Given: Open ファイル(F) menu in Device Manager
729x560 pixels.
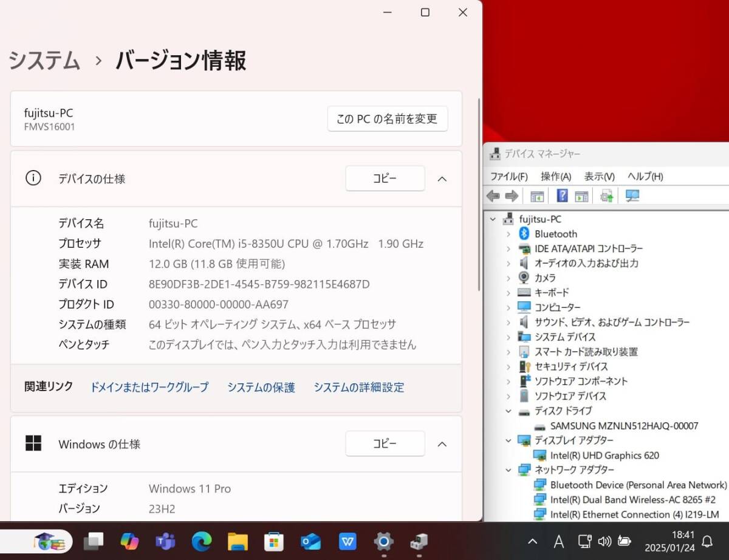Looking at the screenshot, I should point(509,176).
